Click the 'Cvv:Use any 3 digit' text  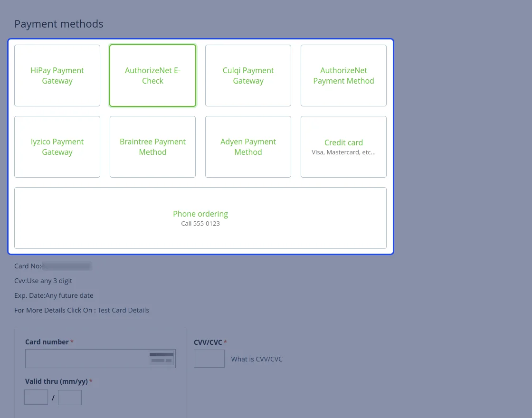click(x=43, y=281)
